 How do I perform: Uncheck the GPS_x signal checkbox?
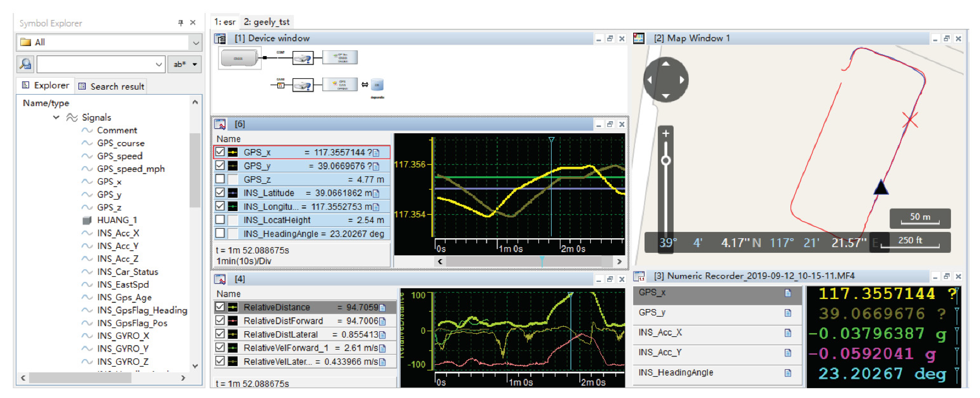click(x=220, y=152)
